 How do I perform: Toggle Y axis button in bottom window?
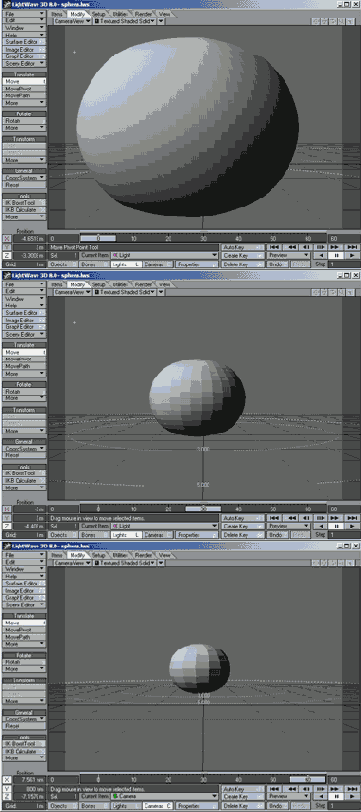click(6, 789)
